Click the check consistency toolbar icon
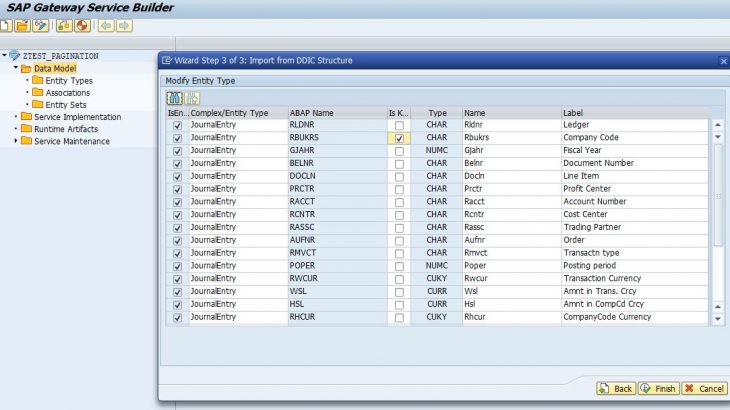This screenshot has width=730, height=410. [x=64, y=26]
